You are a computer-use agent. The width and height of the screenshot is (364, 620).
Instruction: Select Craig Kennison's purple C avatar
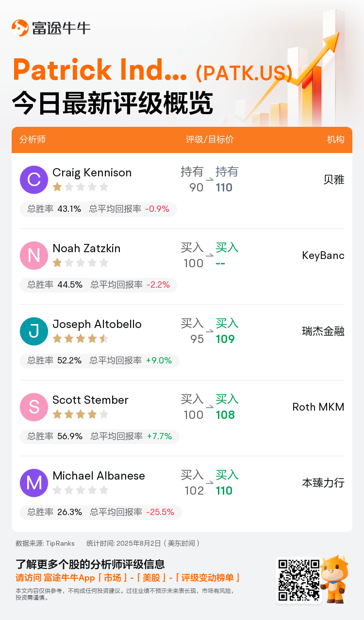(x=34, y=180)
